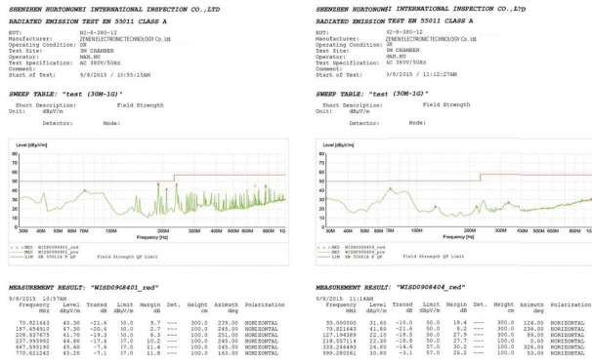The image size is (592, 364).
Task: Select frequency 770.621242 in the left table
Action: pos(32,353)
